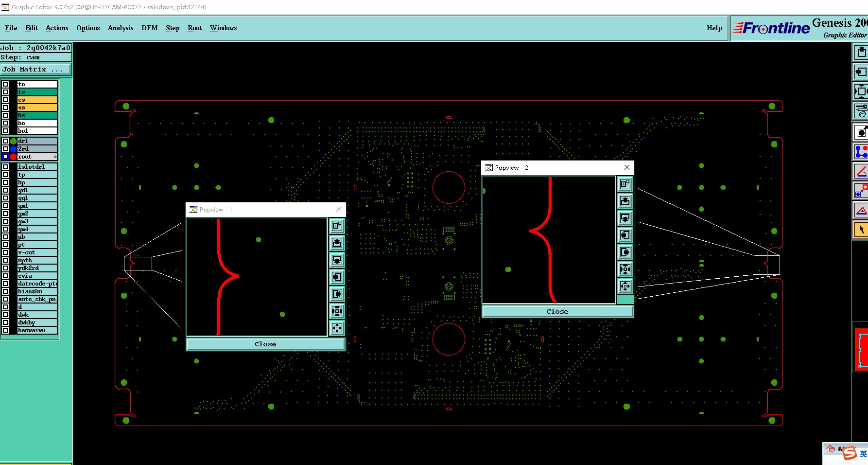Expand the small marker on rout layer row

[55, 157]
